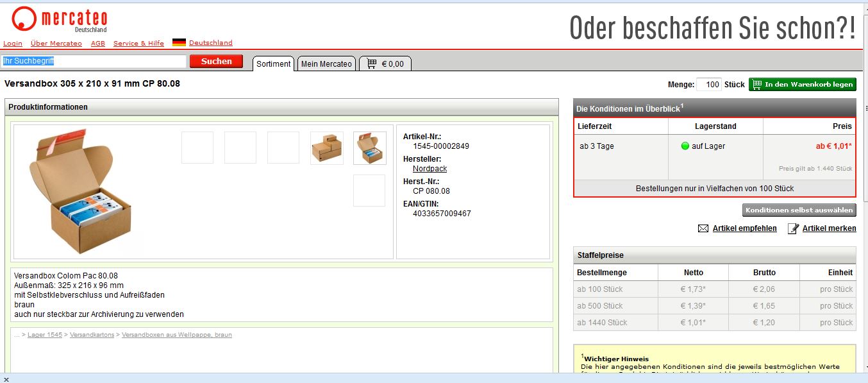Click the ab 1440 Stück price row
The width and height of the screenshot is (868, 383).
tap(715, 323)
